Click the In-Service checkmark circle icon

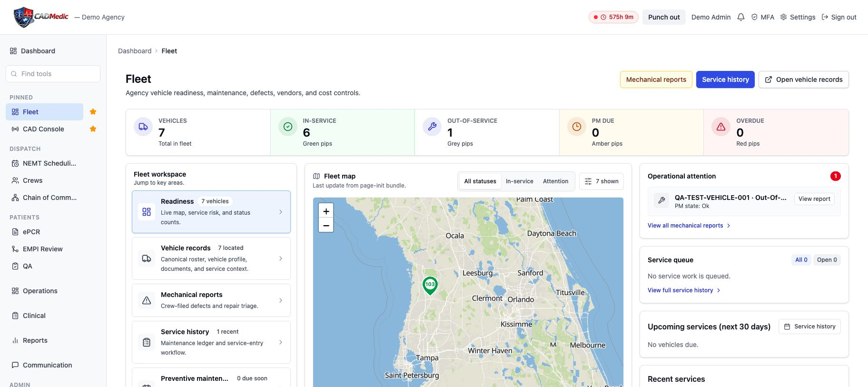pyautogui.click(x=288, y=127)
